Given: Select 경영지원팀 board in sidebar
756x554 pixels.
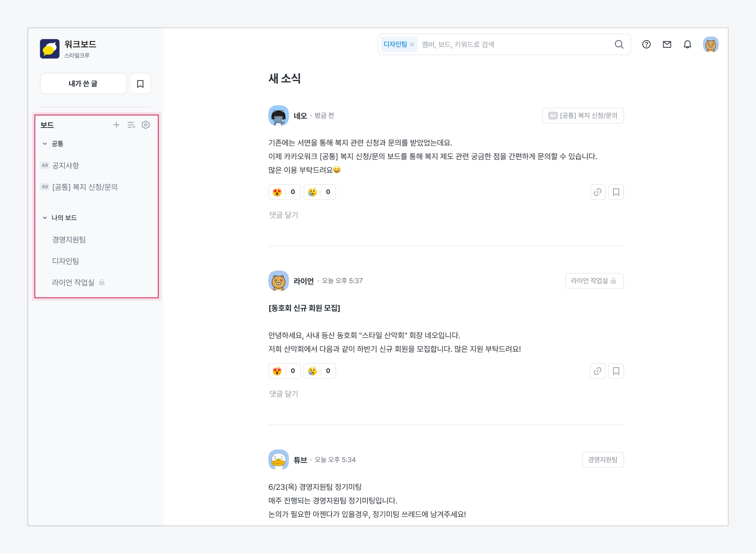Looking at the screenshot, I should coord(69,240).
